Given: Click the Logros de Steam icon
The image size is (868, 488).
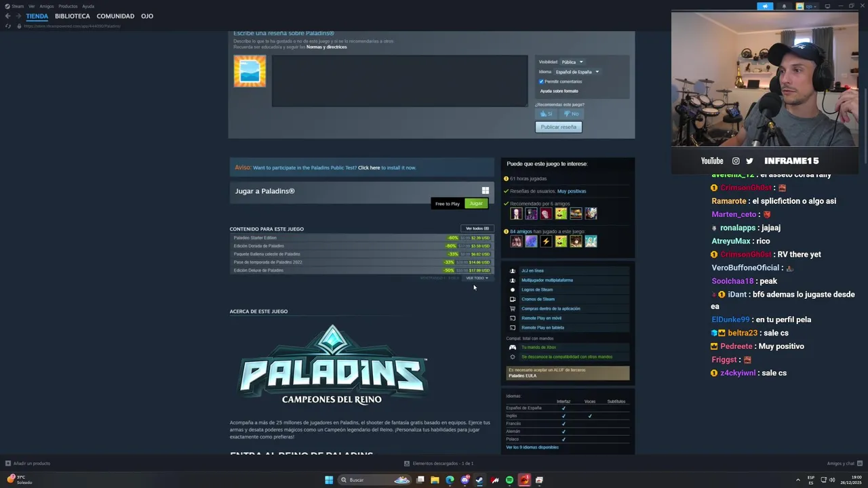Looking at the screenshot, I should (513, 289).
